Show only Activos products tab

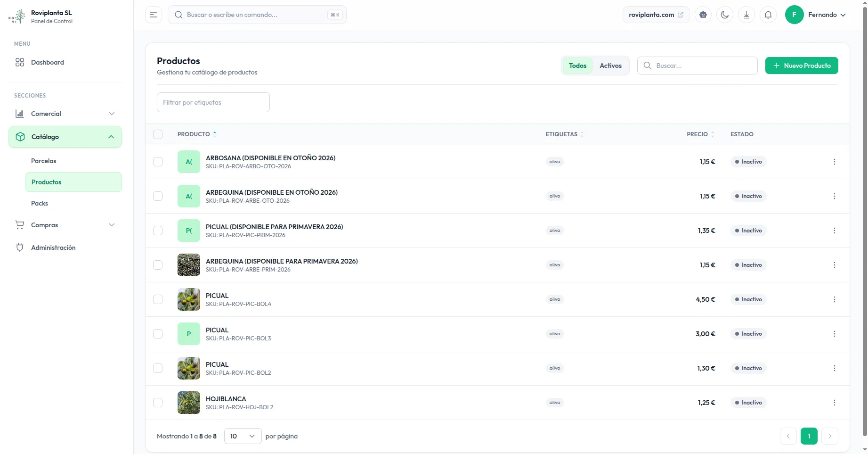pyautogui.click(x=610, y=66)
